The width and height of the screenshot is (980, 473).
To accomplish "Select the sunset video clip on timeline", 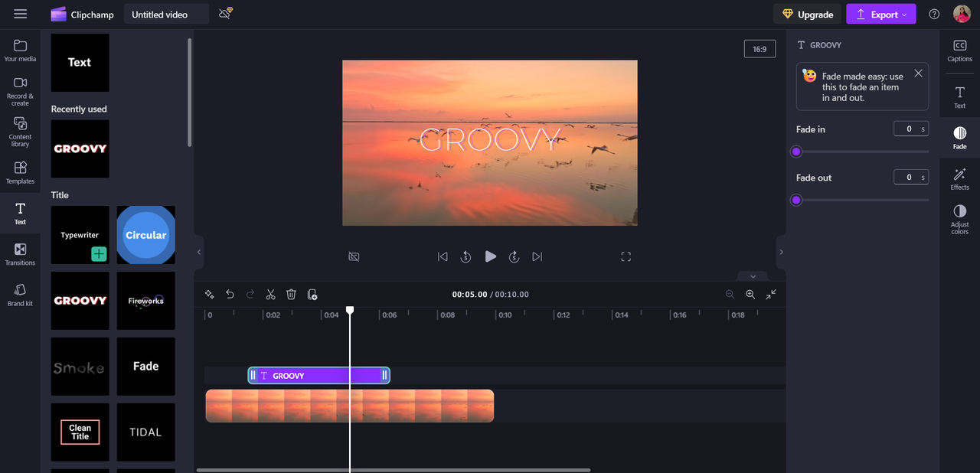I will [x=350, y=406].
